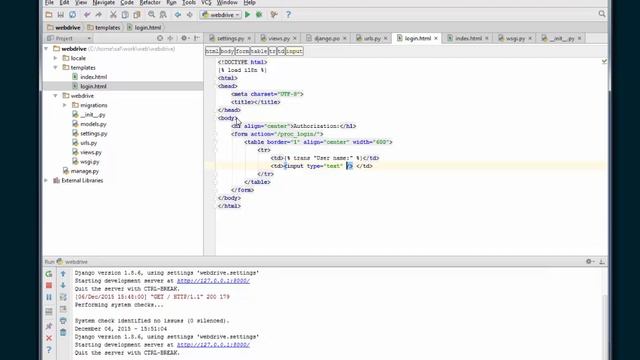Open Search Everywhere magnifier at top right
The height and width of the screenshot is (360, 640).
[602, 14]
